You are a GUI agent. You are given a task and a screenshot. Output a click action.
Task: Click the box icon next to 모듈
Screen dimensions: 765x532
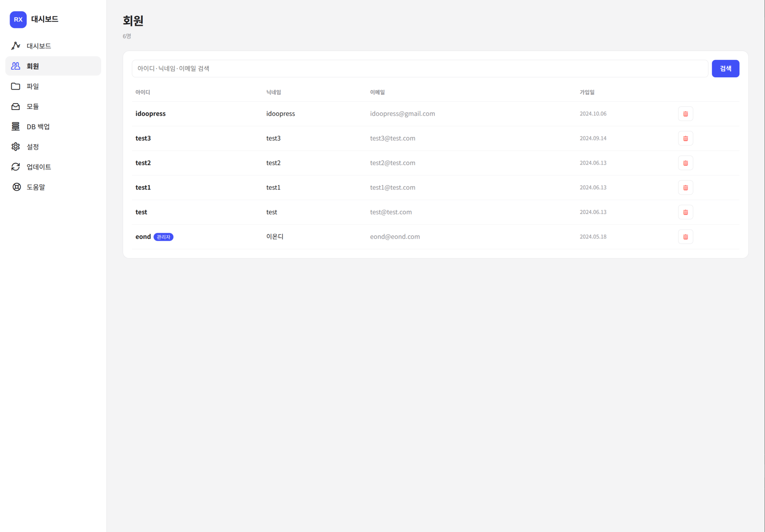point(16,106)
